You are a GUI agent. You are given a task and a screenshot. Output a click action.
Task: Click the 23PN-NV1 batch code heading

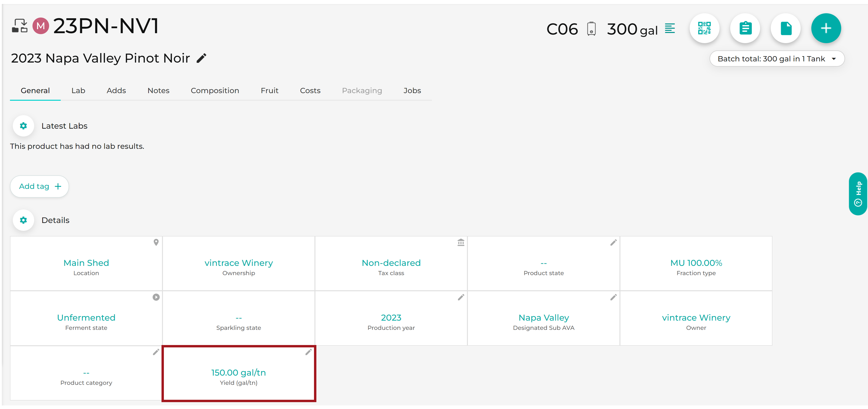(x=106, y=26)
